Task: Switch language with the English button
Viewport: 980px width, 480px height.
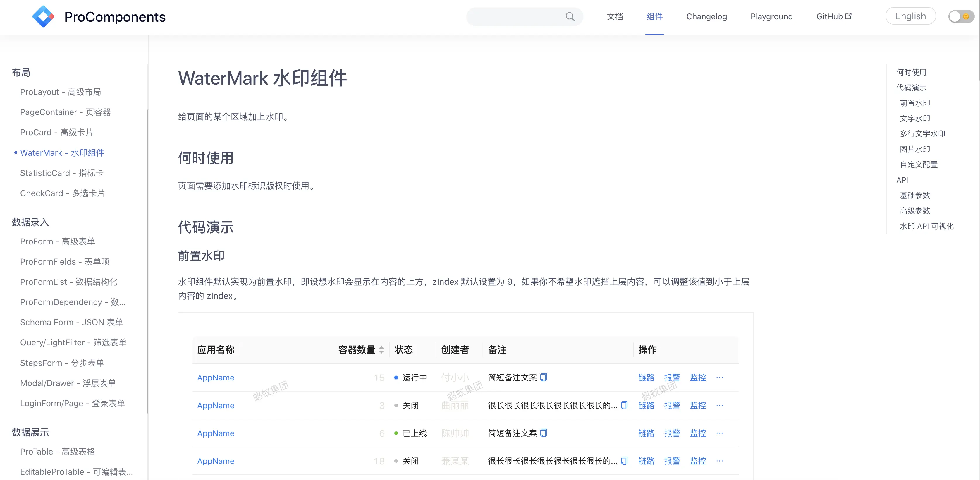Action: 910,16
